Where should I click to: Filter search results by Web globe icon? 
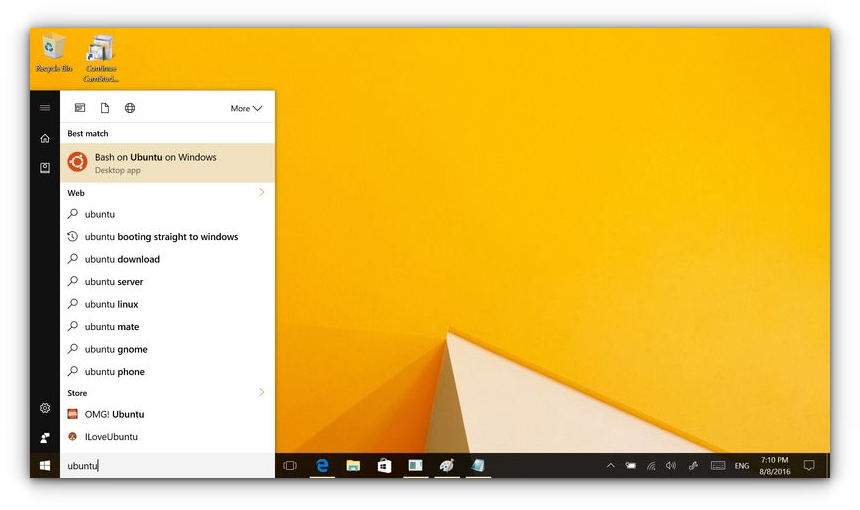[x=130, y=108]
